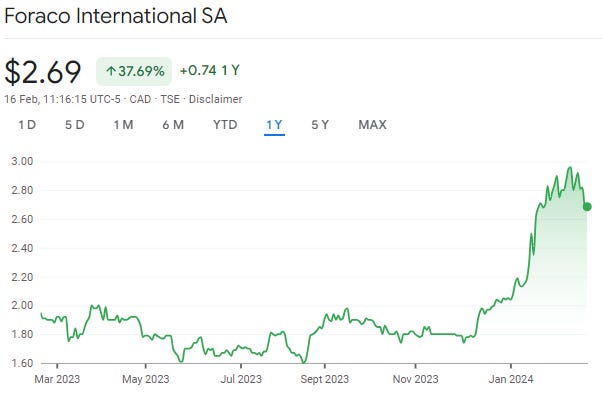Click the 2.00 price axis label
Screen dimensions: 603x397
point(22,305)
